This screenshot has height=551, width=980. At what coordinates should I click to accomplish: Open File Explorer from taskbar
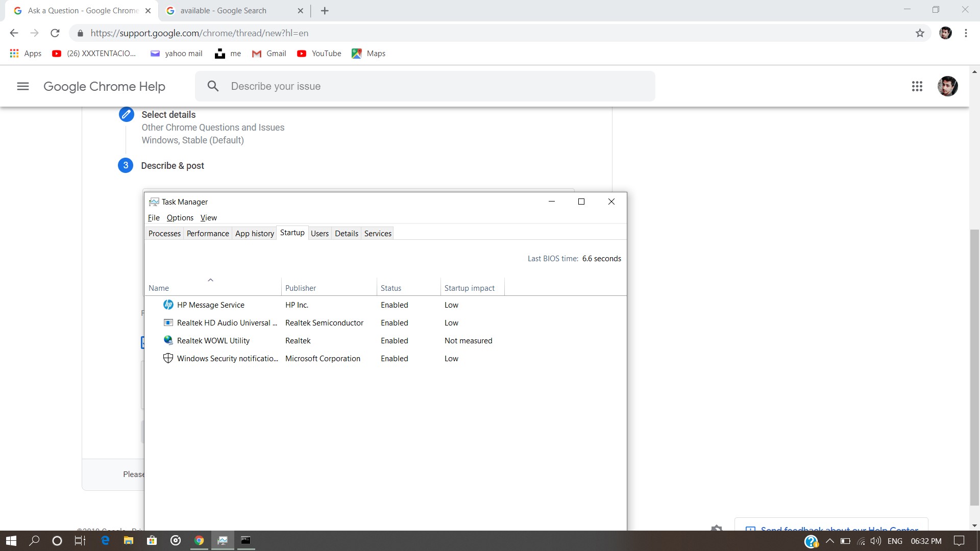click(x=129, y=541)
